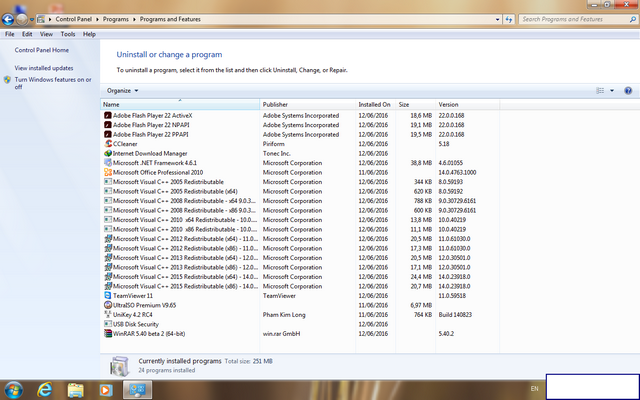
Task: Click the Control Panel breadcrumb
Action: [74, 19]
